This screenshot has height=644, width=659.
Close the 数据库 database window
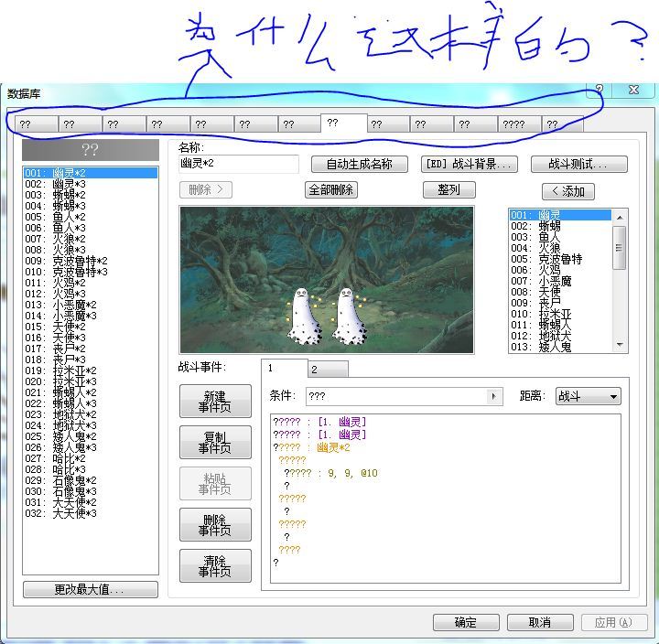633,89
